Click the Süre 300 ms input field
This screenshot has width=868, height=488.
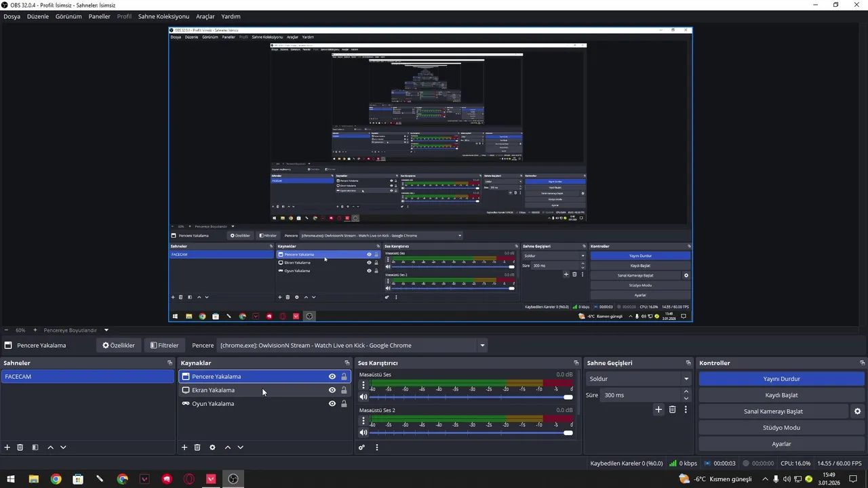click(x=641, y=395)
